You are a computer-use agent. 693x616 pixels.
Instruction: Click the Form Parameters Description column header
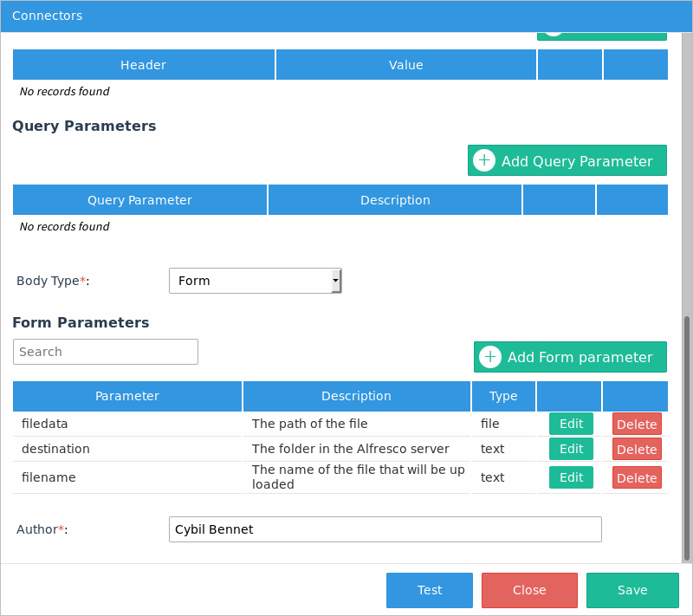pyautogui.click(x=356, y=396)
